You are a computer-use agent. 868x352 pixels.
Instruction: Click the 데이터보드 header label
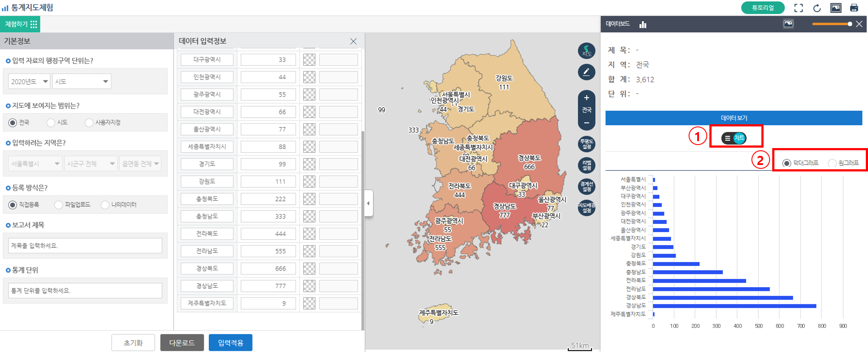point(618,24)
